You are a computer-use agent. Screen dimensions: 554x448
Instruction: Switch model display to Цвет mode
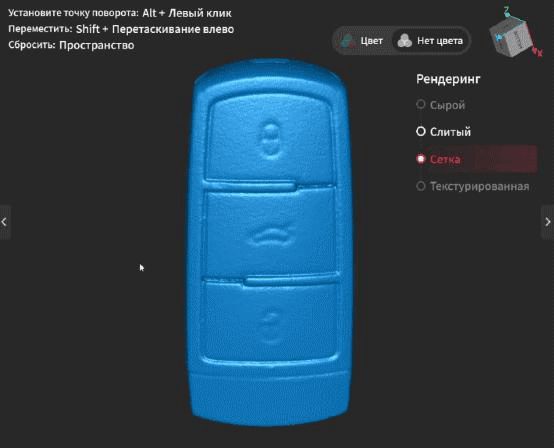[363, 41]
